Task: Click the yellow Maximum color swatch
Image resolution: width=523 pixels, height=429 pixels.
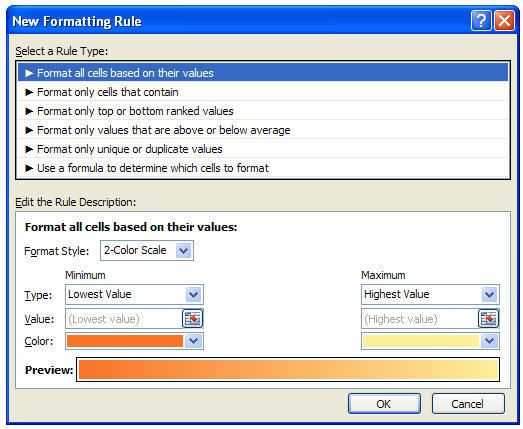Action: (421, 341)
